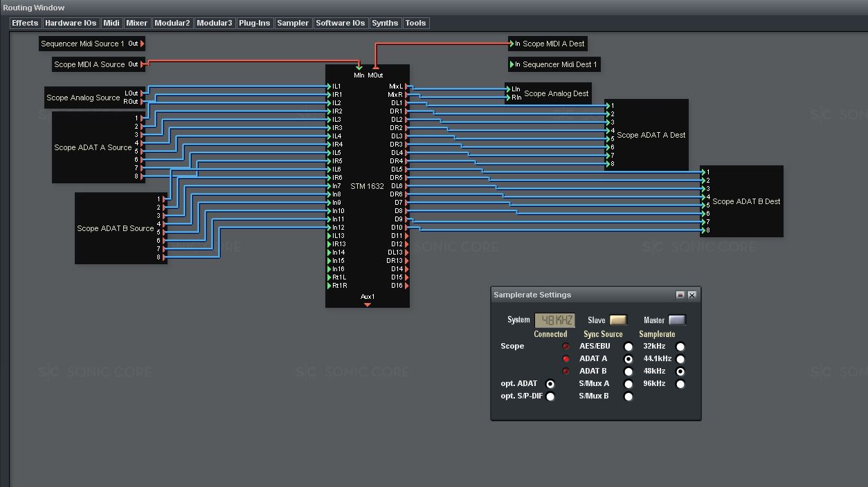Image resolution: width=868 pixels, height=487 pixels.
Task: Open the Midi menu
Action: point(111,23)
